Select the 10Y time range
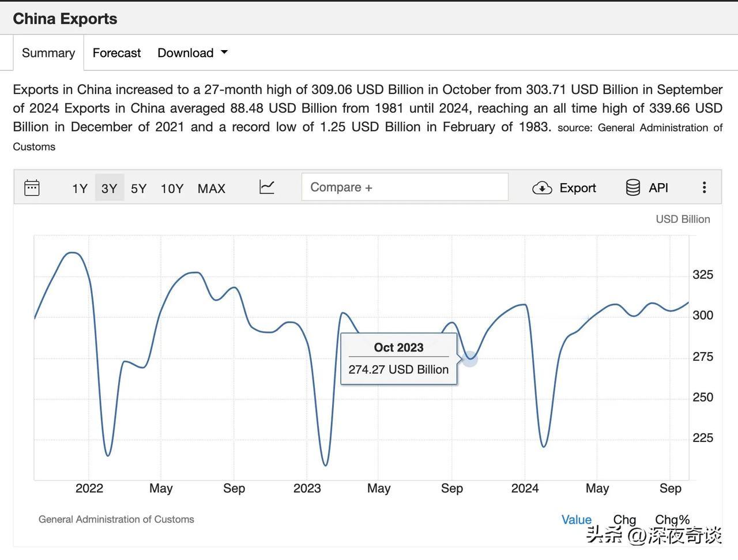 [x=172, y=188]
